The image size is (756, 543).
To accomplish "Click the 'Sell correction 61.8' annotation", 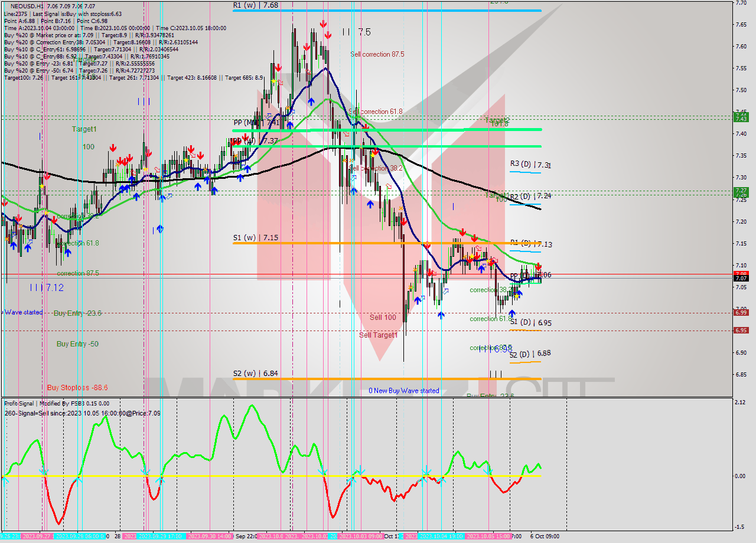I will tap(376, 112).
